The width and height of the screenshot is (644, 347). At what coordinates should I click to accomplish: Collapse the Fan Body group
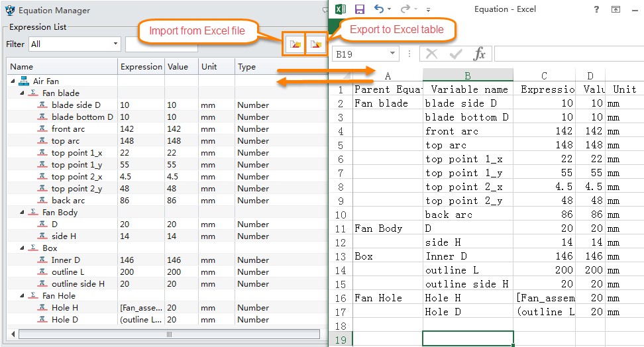click(x=22, y=213)
